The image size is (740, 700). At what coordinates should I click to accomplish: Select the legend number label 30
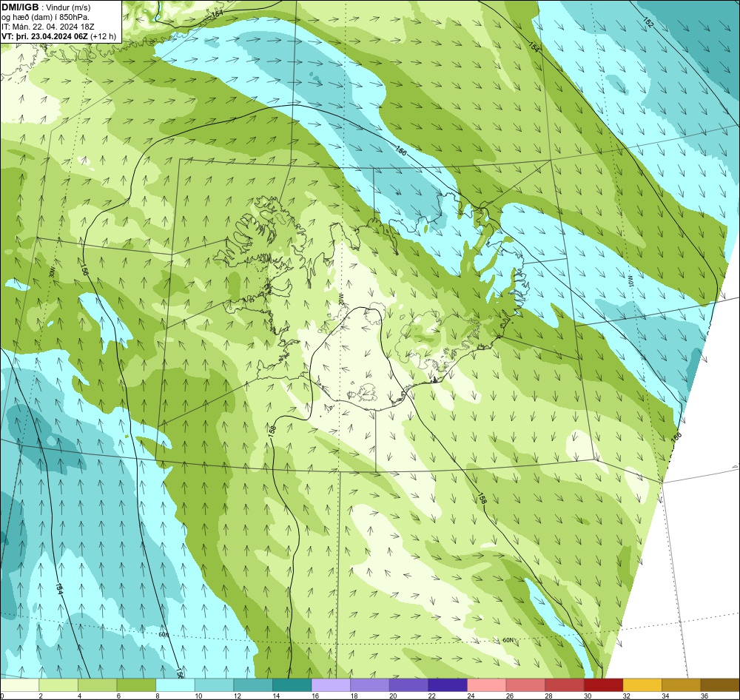(588, 696)
